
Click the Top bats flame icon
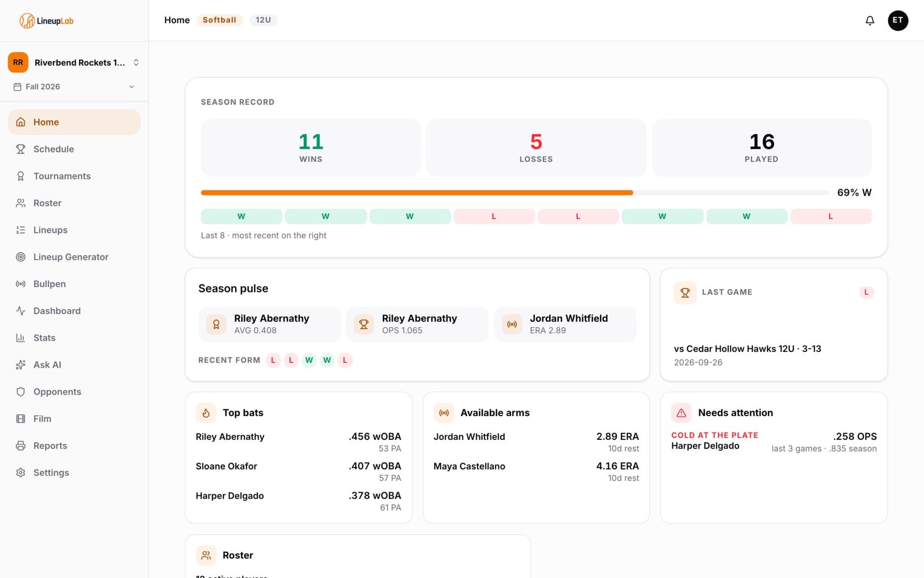point(206,413)
